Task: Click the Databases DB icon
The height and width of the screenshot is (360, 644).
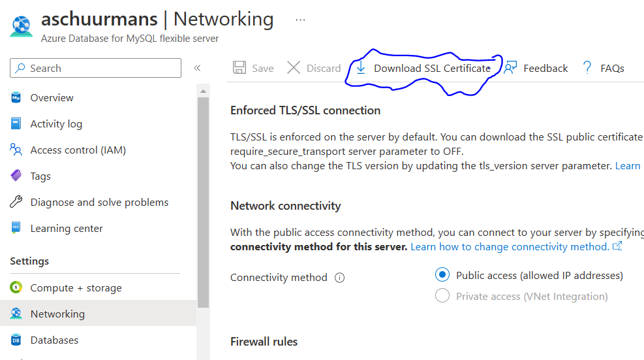Action: (16, 340)
